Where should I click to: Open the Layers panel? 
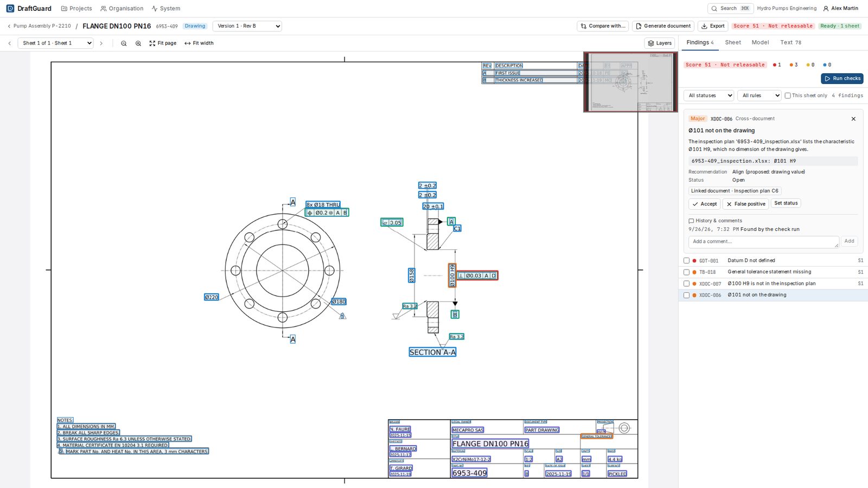(x=660, y=43)
